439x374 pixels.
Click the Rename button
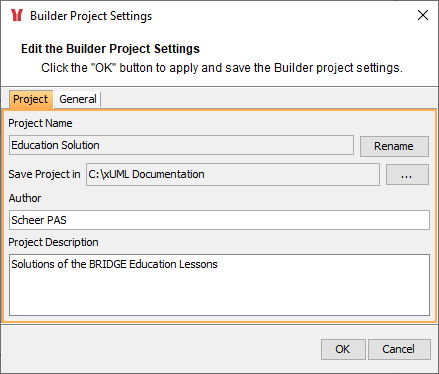[394, 146]
